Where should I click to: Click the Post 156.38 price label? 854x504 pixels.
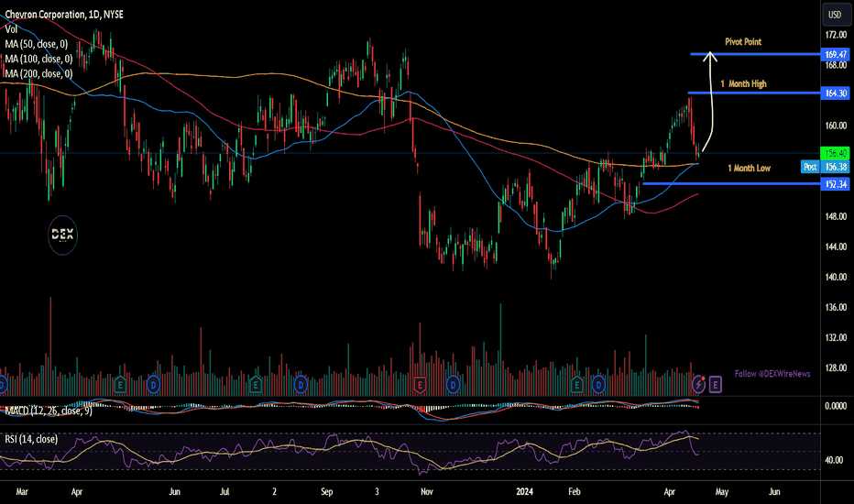[825, 167]
